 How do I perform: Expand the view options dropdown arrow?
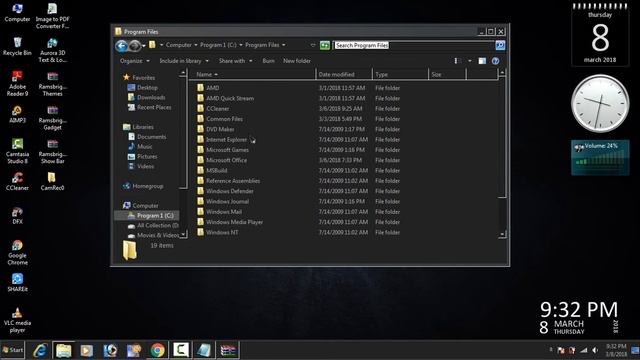pos(470,61)
